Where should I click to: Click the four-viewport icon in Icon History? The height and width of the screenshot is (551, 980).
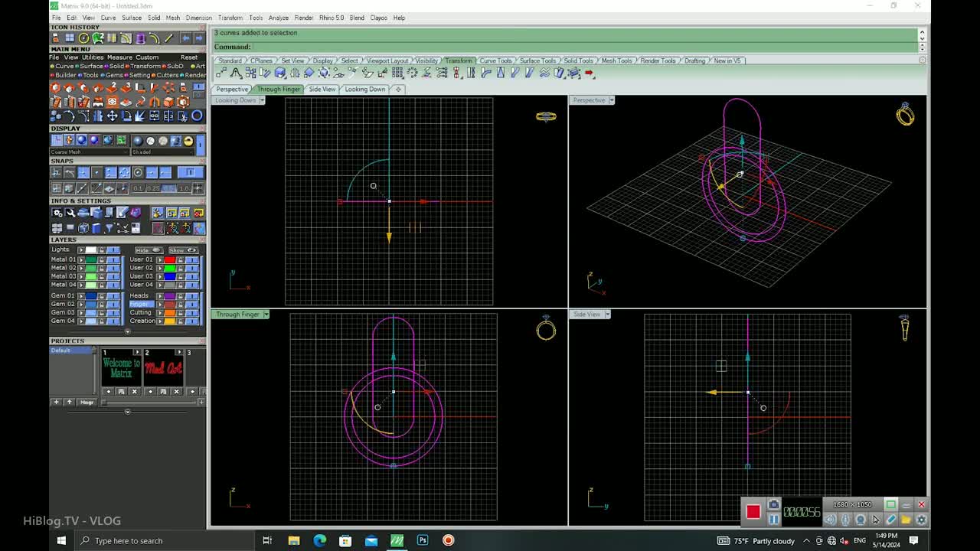[70, 37]
